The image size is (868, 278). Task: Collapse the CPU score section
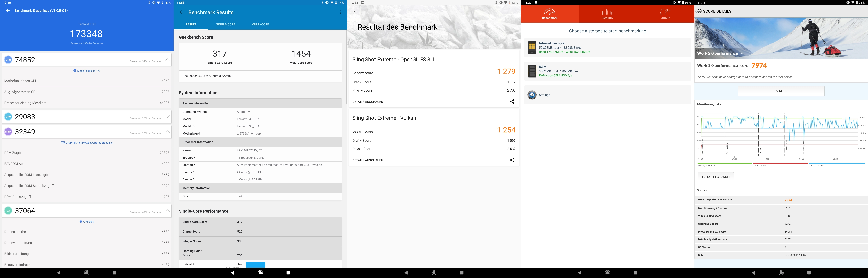pyautogui.click(x=167, y=60)
